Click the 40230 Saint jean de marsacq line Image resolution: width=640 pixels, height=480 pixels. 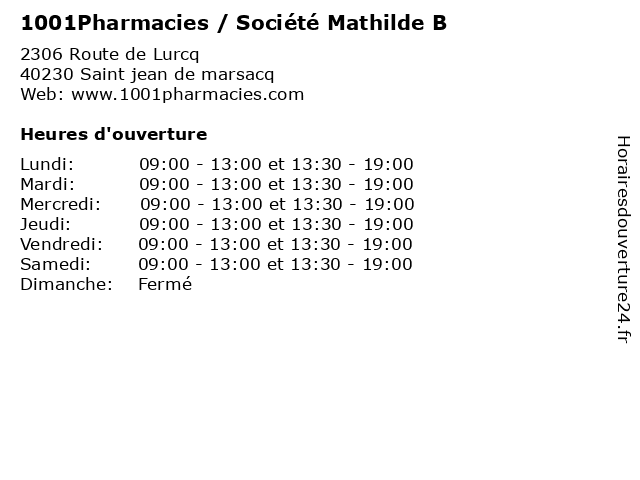tap(147, 75)
